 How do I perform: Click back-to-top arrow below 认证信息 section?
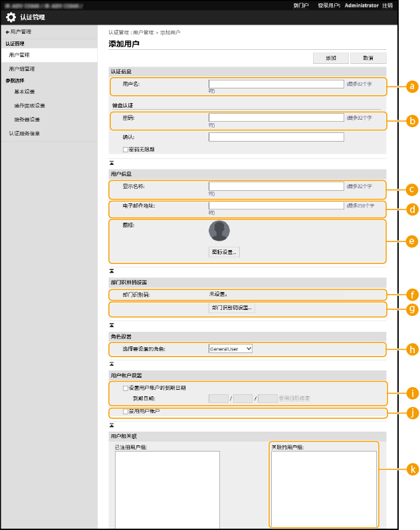[112, 162]
